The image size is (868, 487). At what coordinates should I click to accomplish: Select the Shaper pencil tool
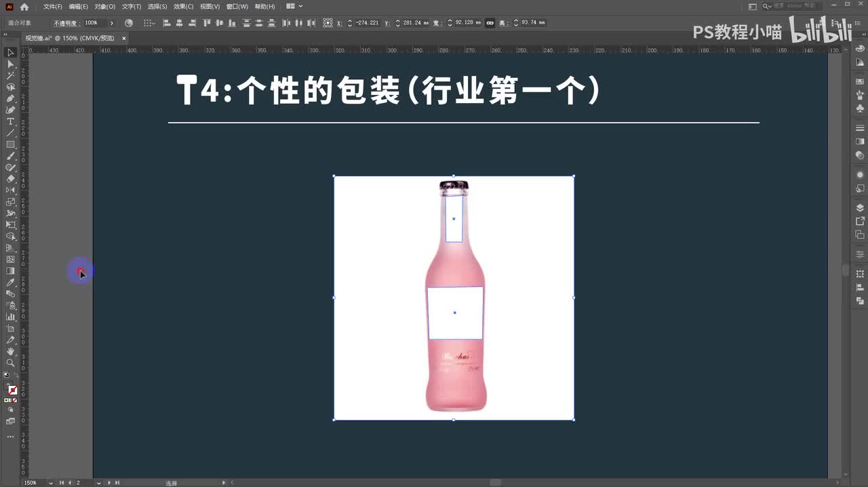[x=10, y=168]
